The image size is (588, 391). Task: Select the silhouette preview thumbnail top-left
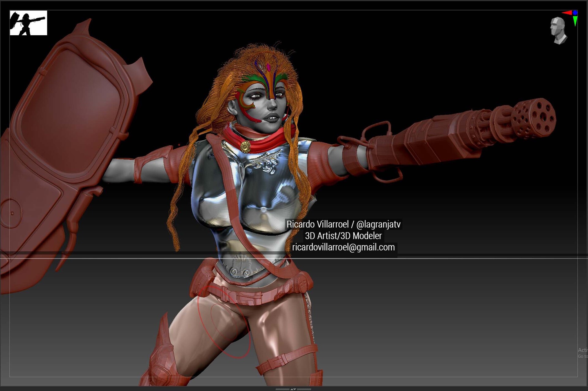tap(29, 23)
